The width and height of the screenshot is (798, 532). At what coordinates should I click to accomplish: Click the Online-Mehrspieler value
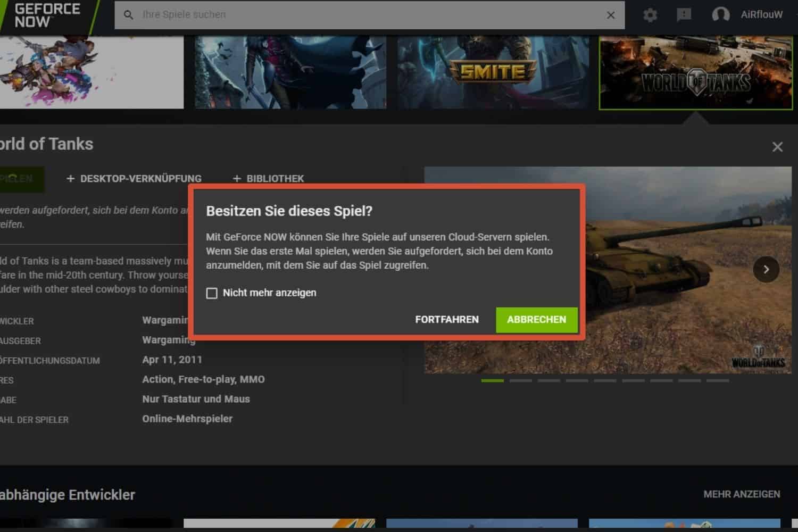pos(187,419)
